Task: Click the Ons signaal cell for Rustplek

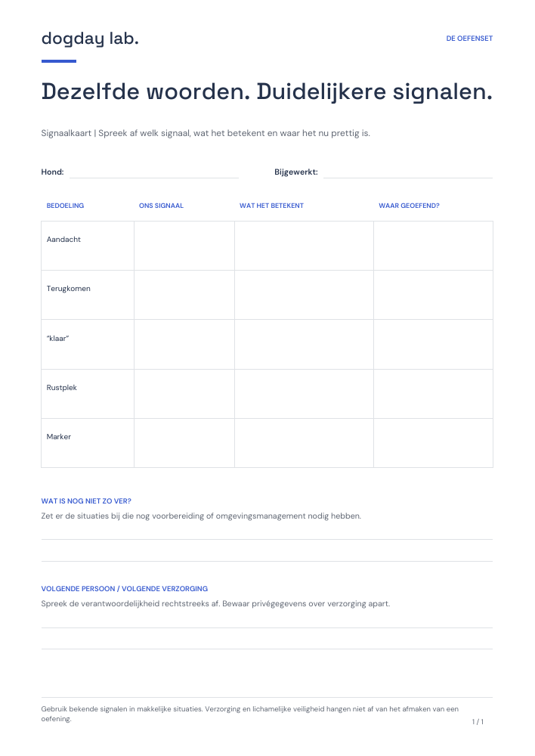Action: click(184, 394)
